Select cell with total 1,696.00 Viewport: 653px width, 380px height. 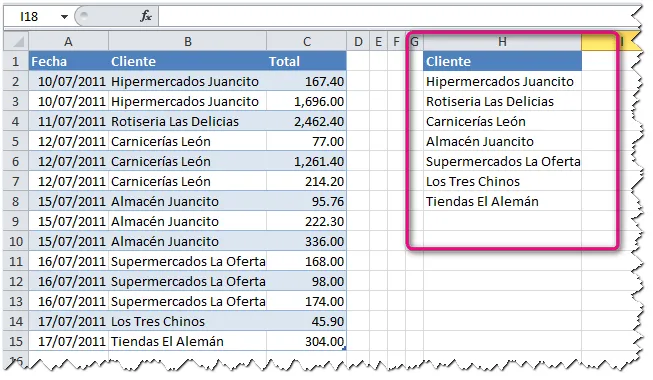307,101
